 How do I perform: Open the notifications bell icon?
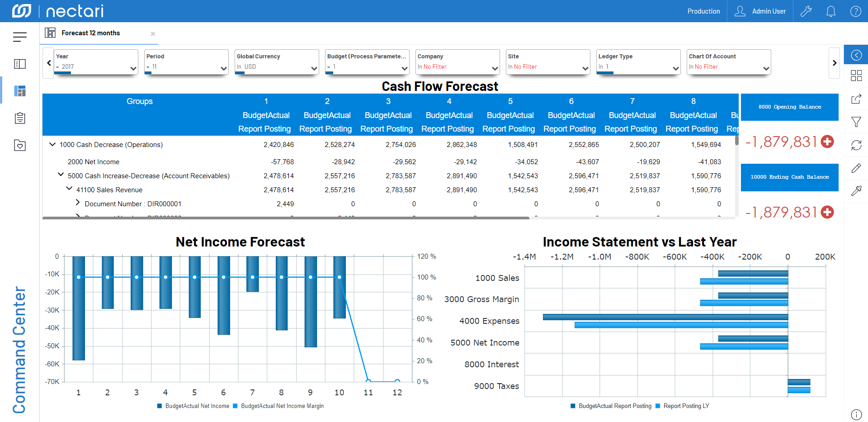830,11
